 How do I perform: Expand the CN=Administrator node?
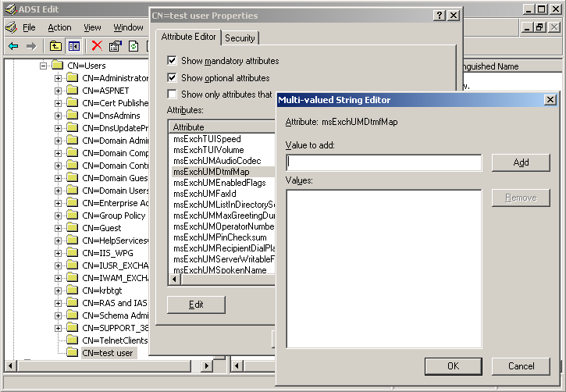pyautogui.click(x=58, y=78)
